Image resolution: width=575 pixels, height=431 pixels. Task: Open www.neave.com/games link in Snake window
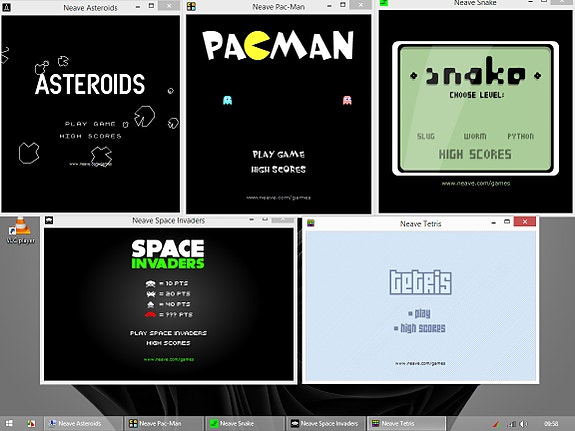(x=476, y=183)
